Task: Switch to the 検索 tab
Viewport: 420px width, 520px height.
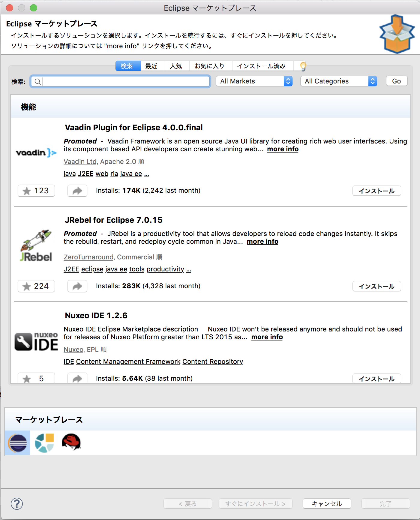Action: tap(128, 66)
